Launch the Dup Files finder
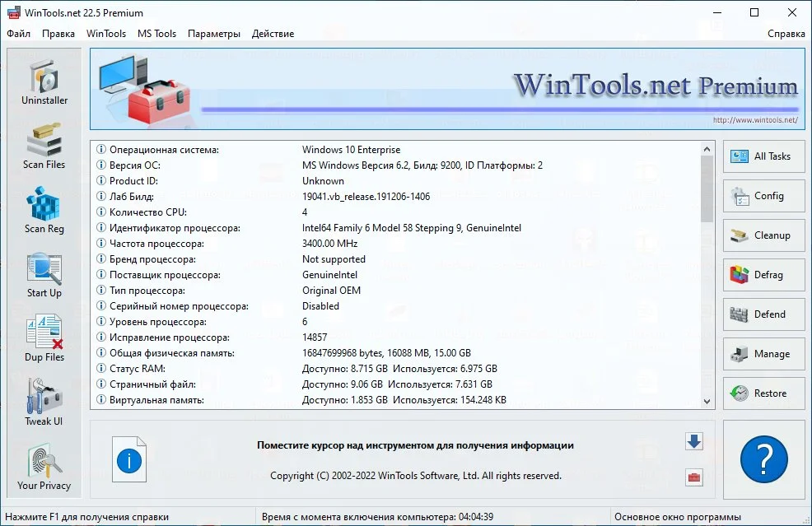The width and height of the screenshot is (812, 526). 44,339
